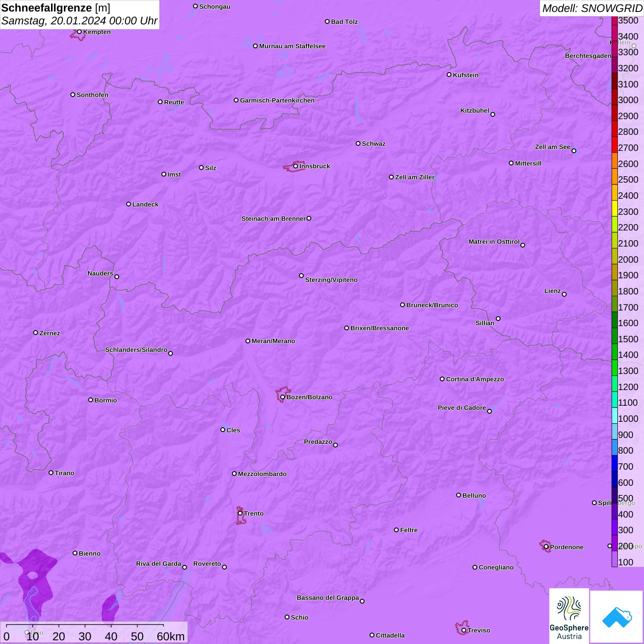This screenshot has width=644, height=644.
Task: Click the Matrei in Osttirol label
Action: tap(494, 241)
